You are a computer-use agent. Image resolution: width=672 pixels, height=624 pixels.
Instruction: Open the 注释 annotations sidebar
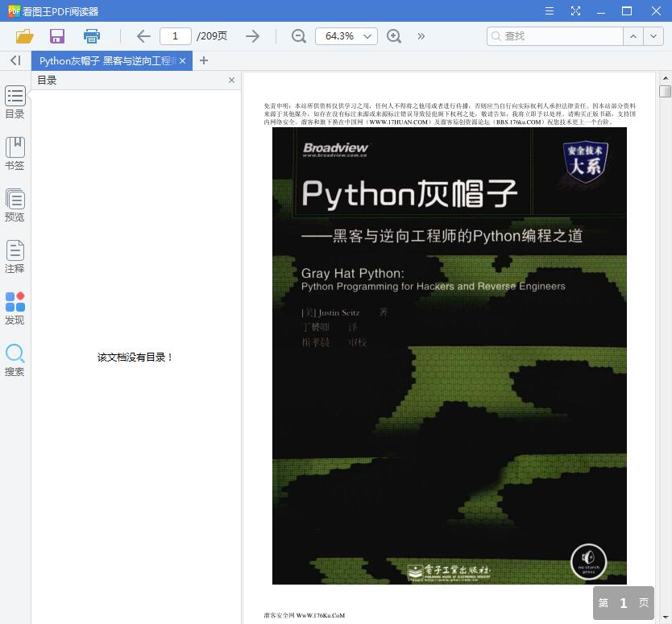click(x=15, y=256)
